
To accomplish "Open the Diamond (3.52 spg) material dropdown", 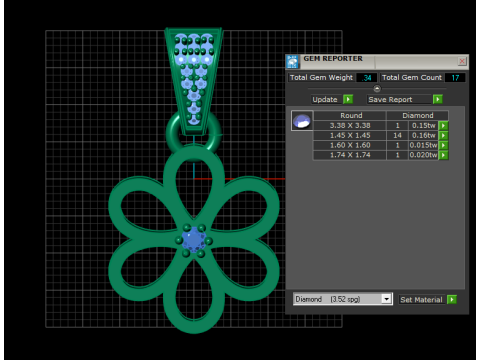I will [386, 299].
